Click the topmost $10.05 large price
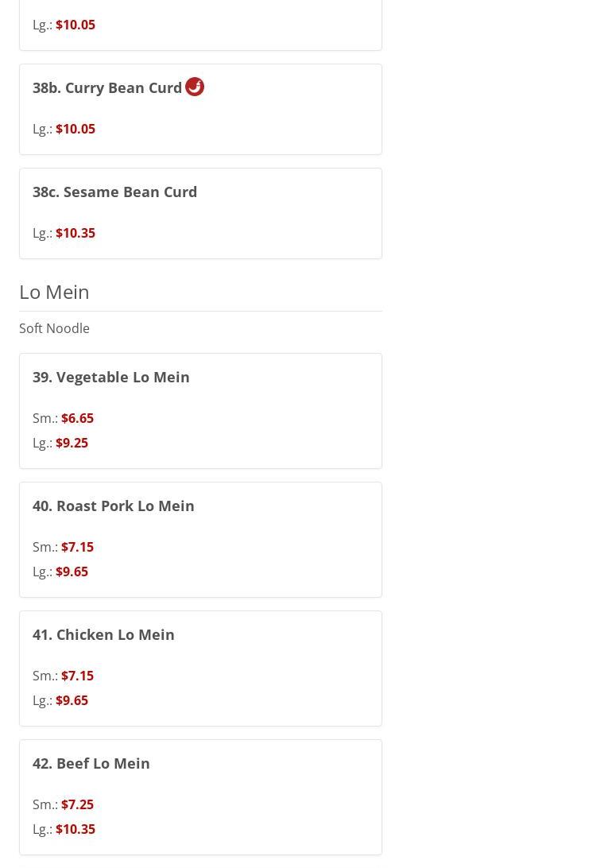Viewport: 612px width, 868px height. tap(76, 25)
